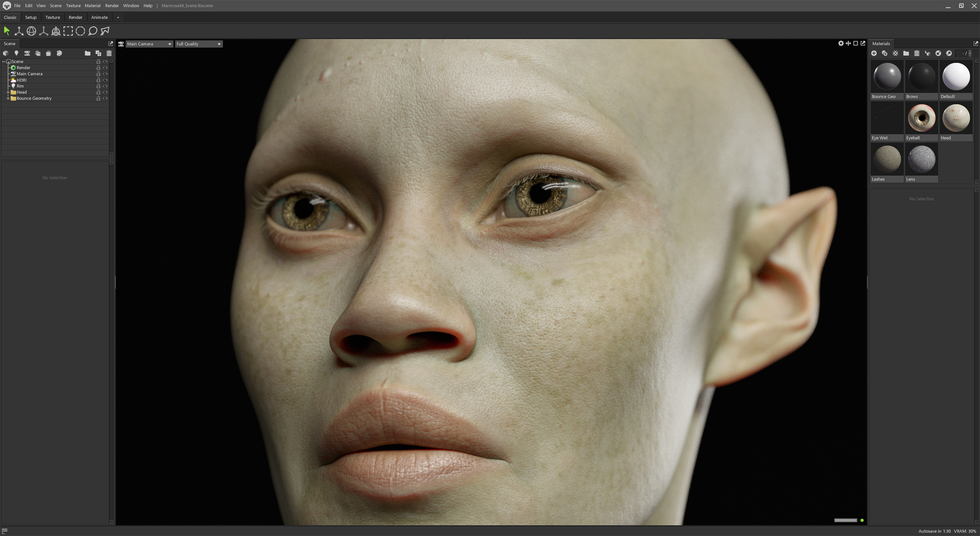
Task: Toggle visibility of the Rim light
Action: tap(106, 86)
